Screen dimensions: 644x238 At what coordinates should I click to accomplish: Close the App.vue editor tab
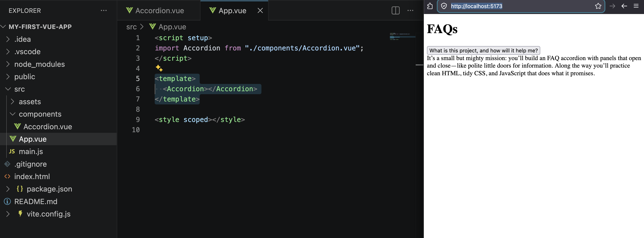(260, 10)
